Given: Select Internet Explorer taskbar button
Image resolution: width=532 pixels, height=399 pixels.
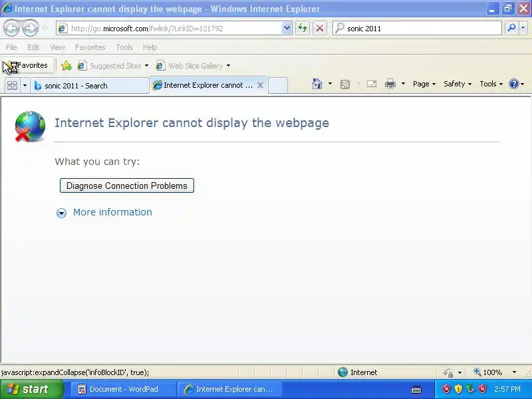Looking at the screenshot, I should 231,389.
